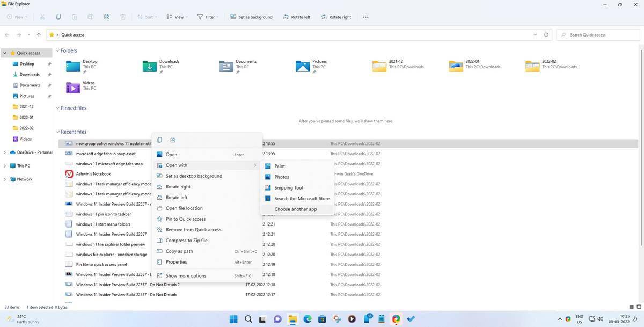Select Choose another app from the submenu
The height and width of the screenshot is (327, 644).
click(x=296, y=209)
